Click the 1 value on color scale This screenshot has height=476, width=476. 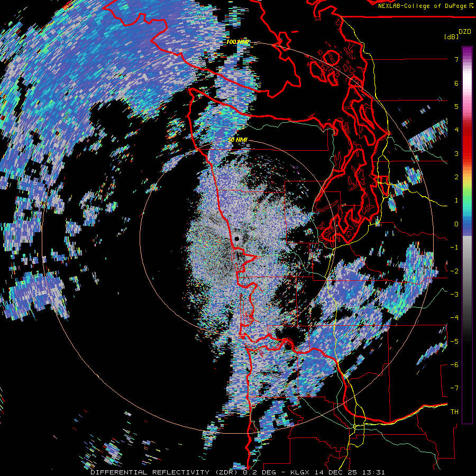point(456,200)
